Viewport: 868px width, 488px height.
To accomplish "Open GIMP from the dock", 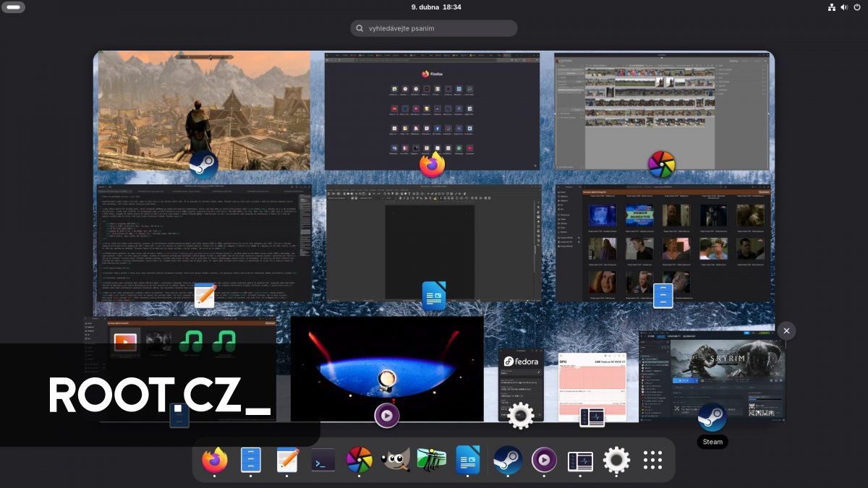I will click(395, 460).
